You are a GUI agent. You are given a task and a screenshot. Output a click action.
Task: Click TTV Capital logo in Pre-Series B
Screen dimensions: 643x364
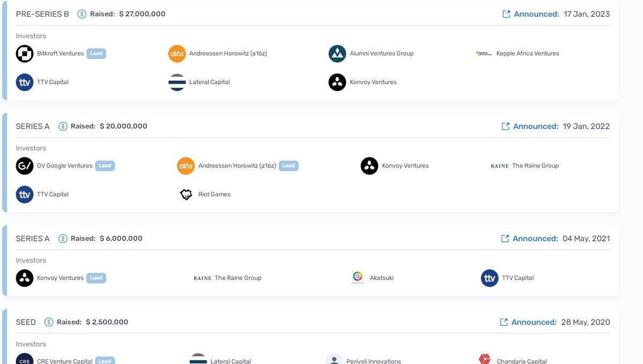coord(25,82)
